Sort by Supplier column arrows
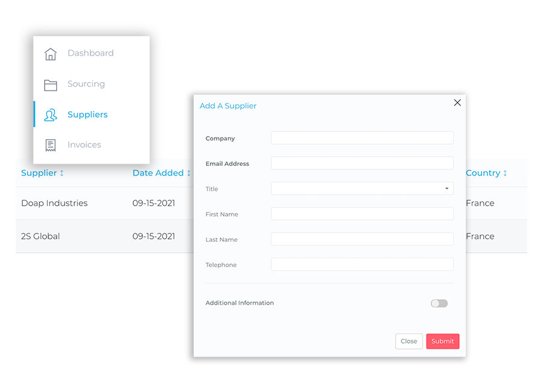The width and height of the screenshot is (543, 392). [x=62, y=173]
